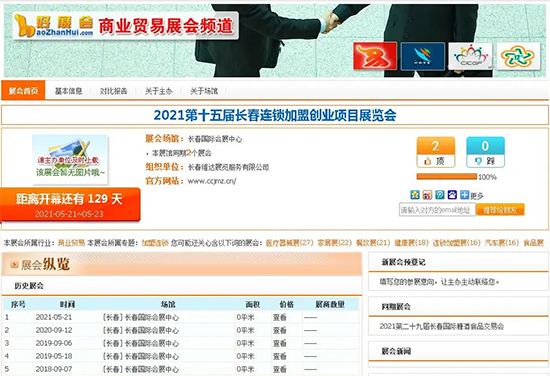Screen dimensions: 550x376
Task: Open the 餐饮展(21) link
Action: point(373,243)
